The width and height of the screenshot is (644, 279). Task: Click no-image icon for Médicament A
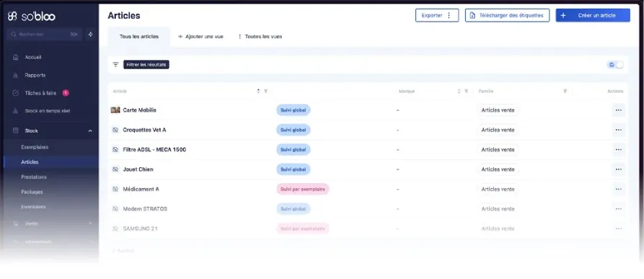point(115,189)
